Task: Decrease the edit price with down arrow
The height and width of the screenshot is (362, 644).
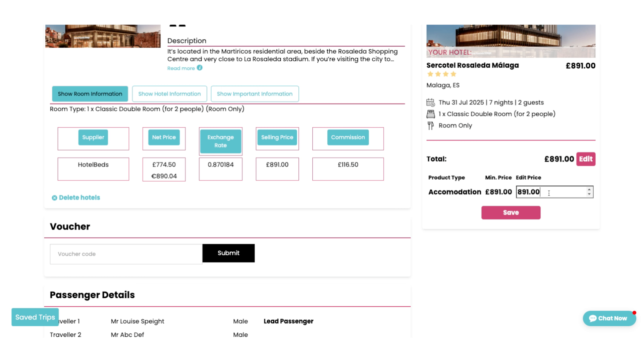Action: click(x=589, y=194)
